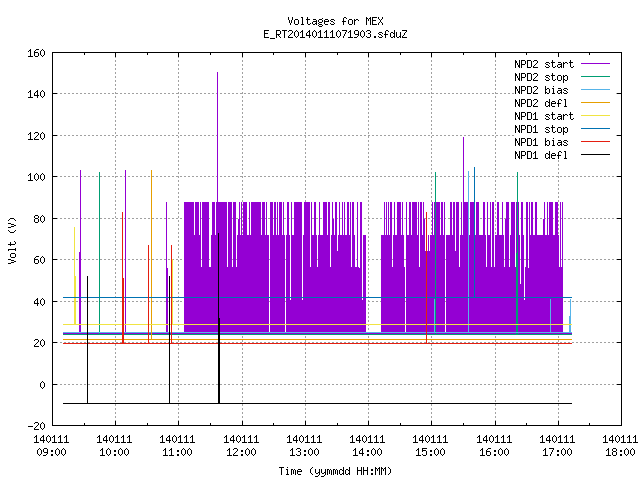Select the filename E_RT20140111071903.sfduZ subtitle
This screenshot has width=640, height=480.
(335, 34)
